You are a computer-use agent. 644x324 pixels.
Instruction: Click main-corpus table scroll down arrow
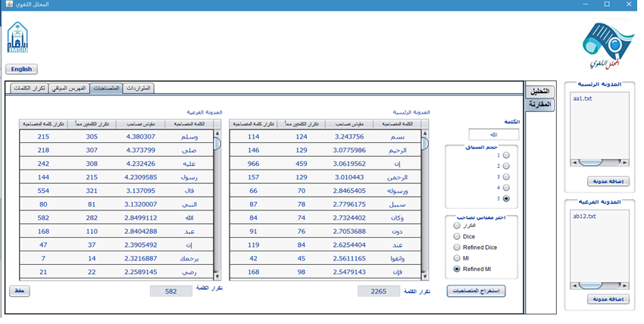pyautogui.click(x=425, y=276)
